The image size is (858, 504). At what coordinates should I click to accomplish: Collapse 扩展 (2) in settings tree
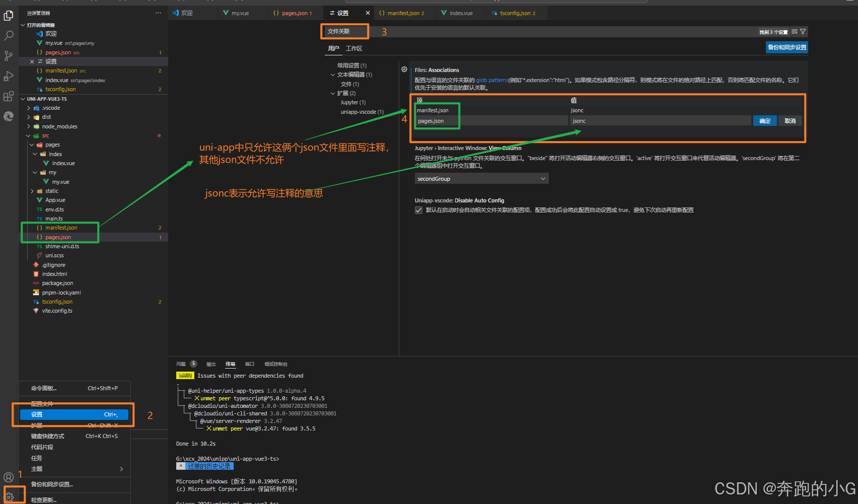pos(332,94)
